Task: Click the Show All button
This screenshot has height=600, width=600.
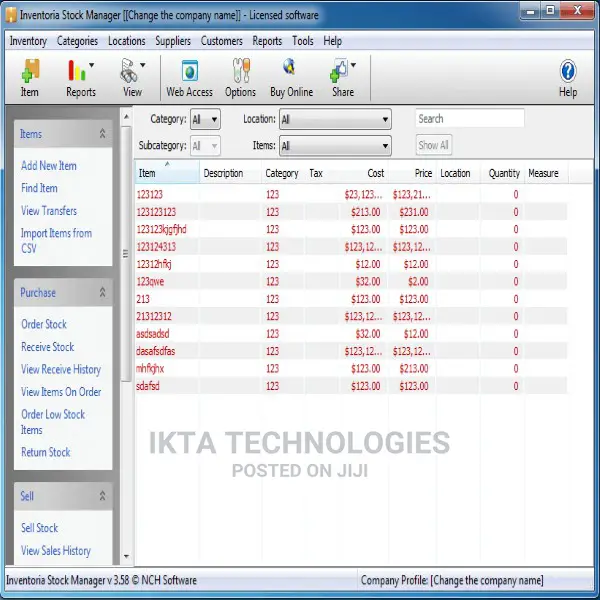Action: (x=434, y=145)
